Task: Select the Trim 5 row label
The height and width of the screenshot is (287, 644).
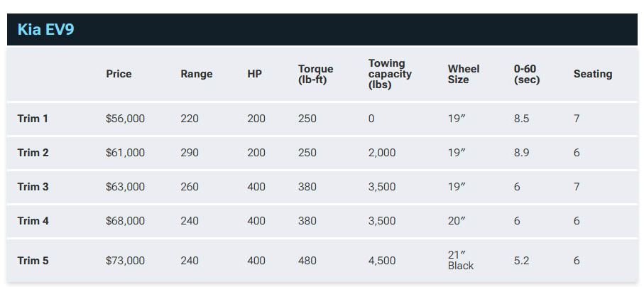Action: click(33, 261)
